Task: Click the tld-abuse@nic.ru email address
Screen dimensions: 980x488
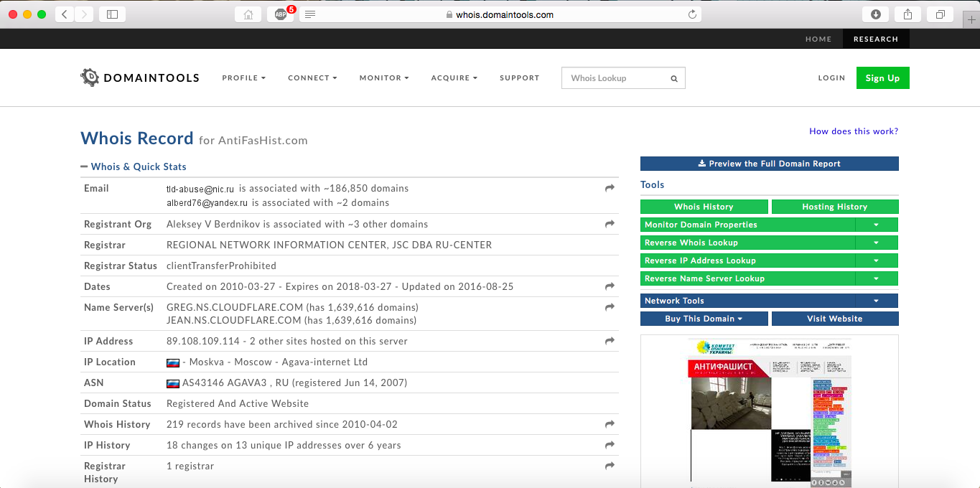Action: (x=200, y=189)
